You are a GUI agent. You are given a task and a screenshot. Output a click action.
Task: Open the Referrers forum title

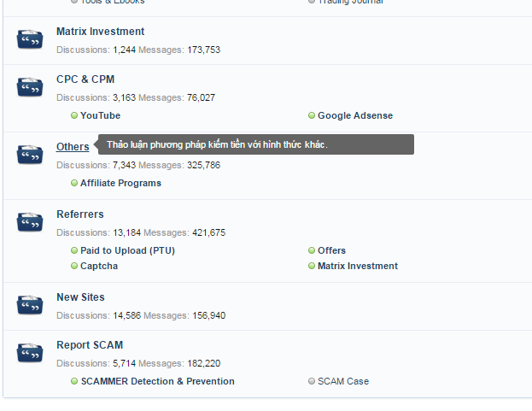80,214
